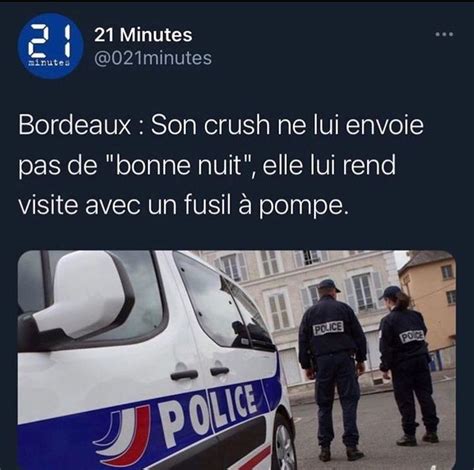Screen dimensions: 474x470
Task: Click the 21 Minutes display name
Action: pyautogui.click(x=143, y=35)
